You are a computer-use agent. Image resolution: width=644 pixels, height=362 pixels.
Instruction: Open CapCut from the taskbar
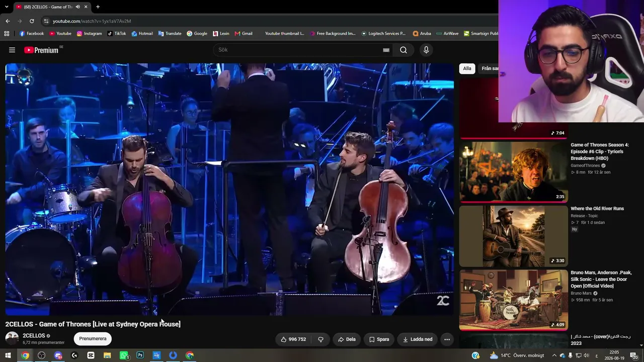(91, 355)
